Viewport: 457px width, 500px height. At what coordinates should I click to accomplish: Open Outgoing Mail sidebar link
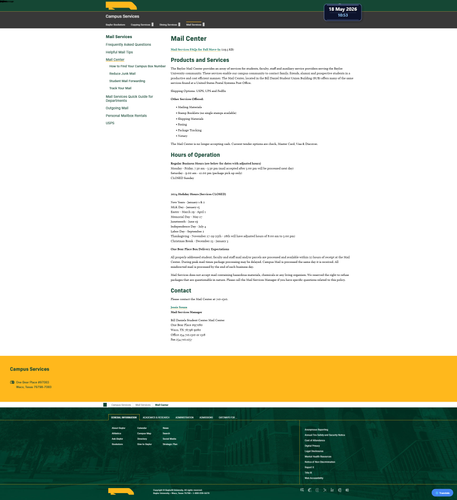pyautogui.click(x=117, y=108)
